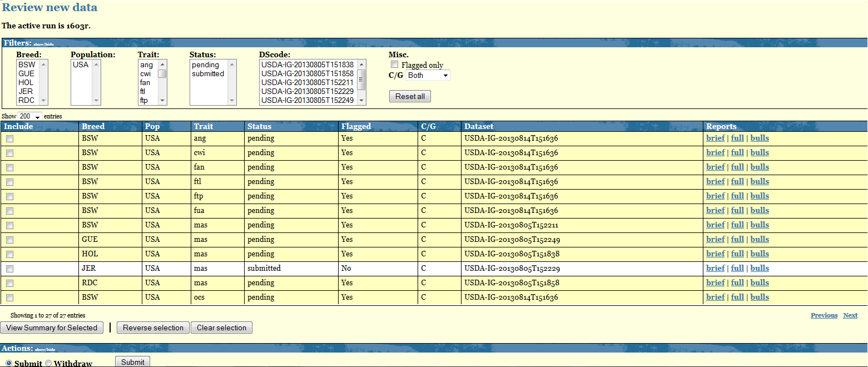The width and height of the screenshot is (868, 367).
Task: Toggle the Filters show/hide expander
Action: (x=44, y=43)
